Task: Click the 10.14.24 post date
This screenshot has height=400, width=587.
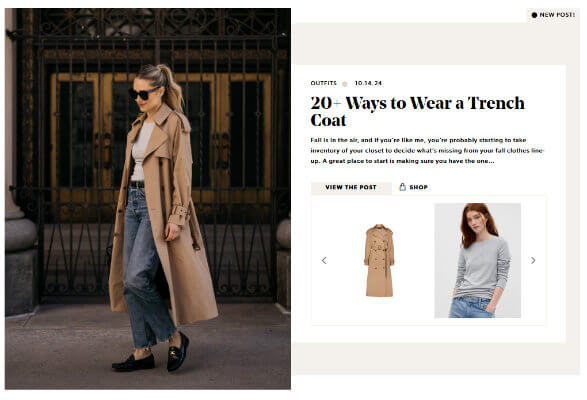Action: (368, 83)
